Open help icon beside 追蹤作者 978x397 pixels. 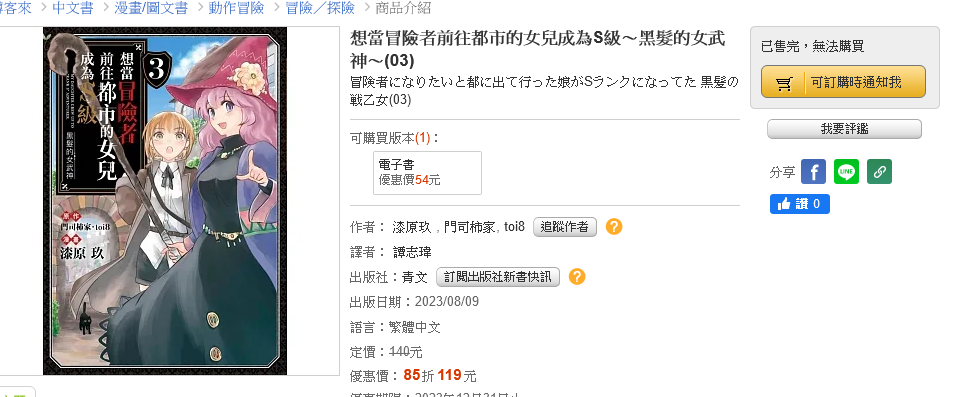point(614,227)
